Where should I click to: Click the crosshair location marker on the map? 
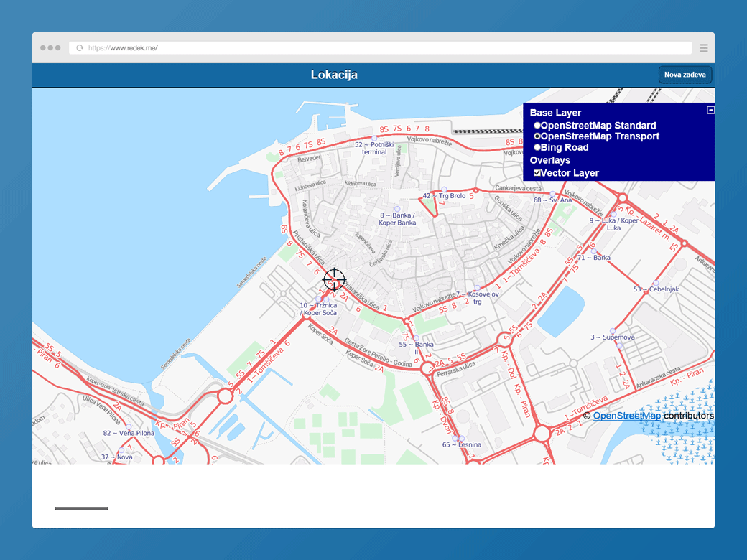(334, 280)
